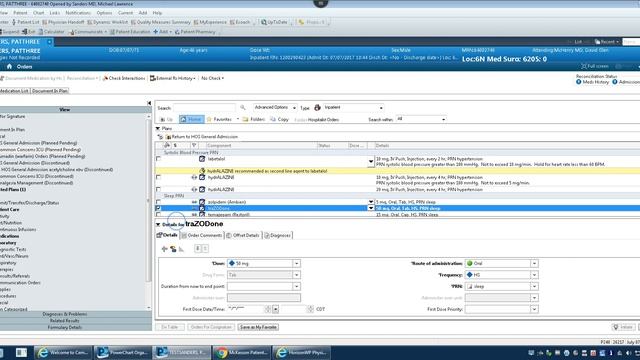This screenshot has height=360, width=640.
Task: Open External Rx History dropdown
Action: pyautogui.click(x=173, y=78)
